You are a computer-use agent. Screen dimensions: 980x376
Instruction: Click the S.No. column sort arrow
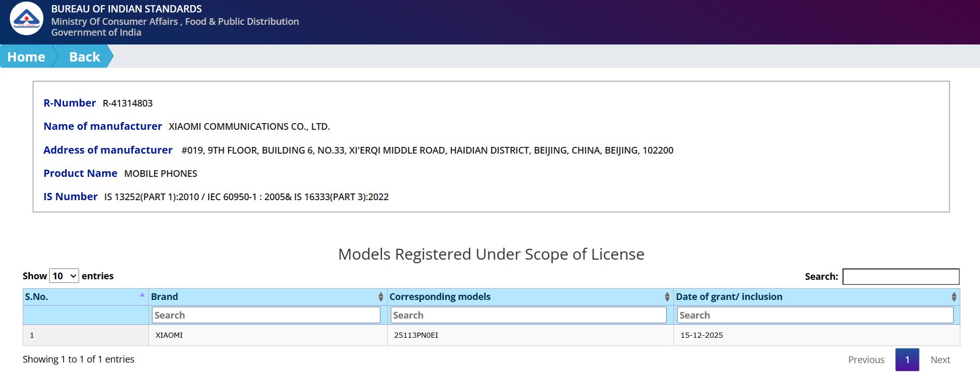[142, 295]
